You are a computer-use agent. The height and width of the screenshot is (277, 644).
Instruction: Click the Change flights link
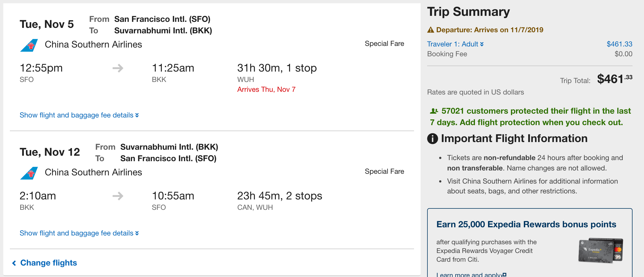pyautogui.click(x=49, y=263)
